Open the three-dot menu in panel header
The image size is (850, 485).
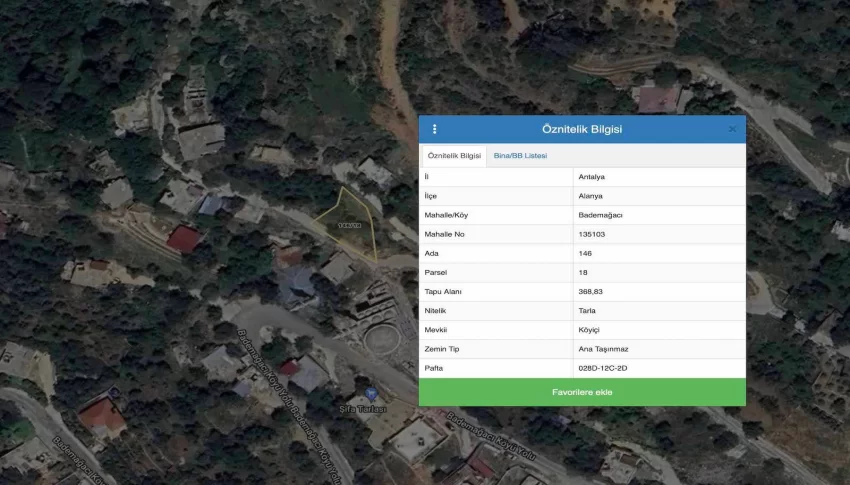[434, 129]
